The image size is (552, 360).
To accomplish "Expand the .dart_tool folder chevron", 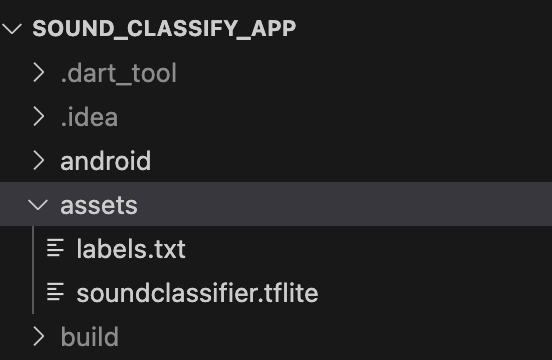I will (38, 72).
